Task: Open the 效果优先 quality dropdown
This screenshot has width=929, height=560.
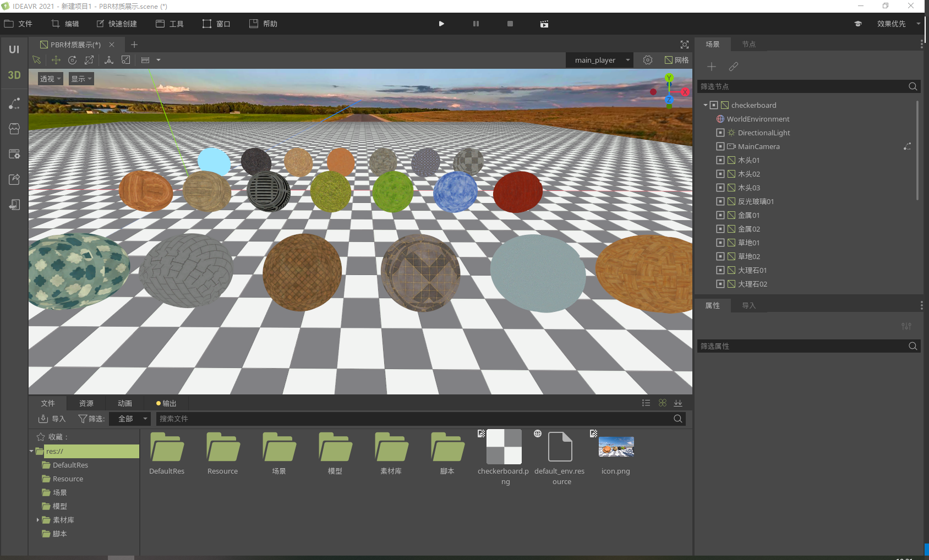Action: tap(898, 24)
